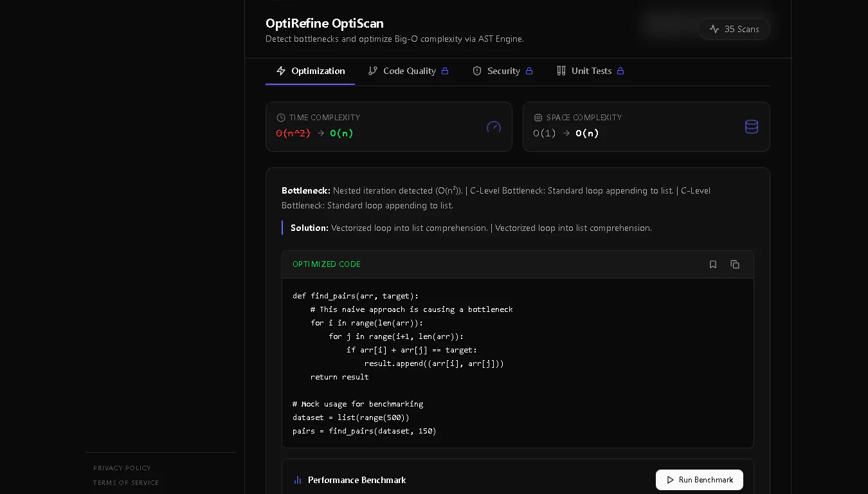The height and width of the screenshot is (494, 868).
Task: Click the green O(n) time complexity value
Action: coord(341,133)
